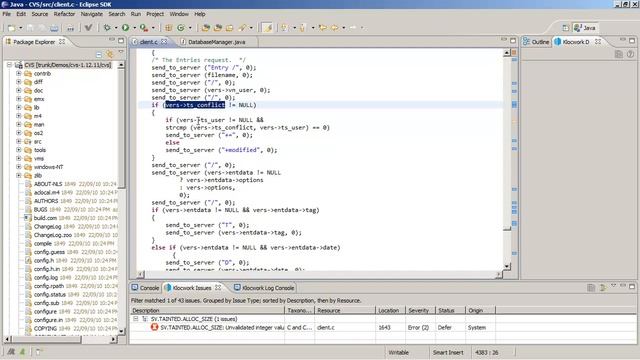The height and width of the screenshot is (360, 640).
Task: Click the checkmark toolbar icon
Action: pos(88,28)
